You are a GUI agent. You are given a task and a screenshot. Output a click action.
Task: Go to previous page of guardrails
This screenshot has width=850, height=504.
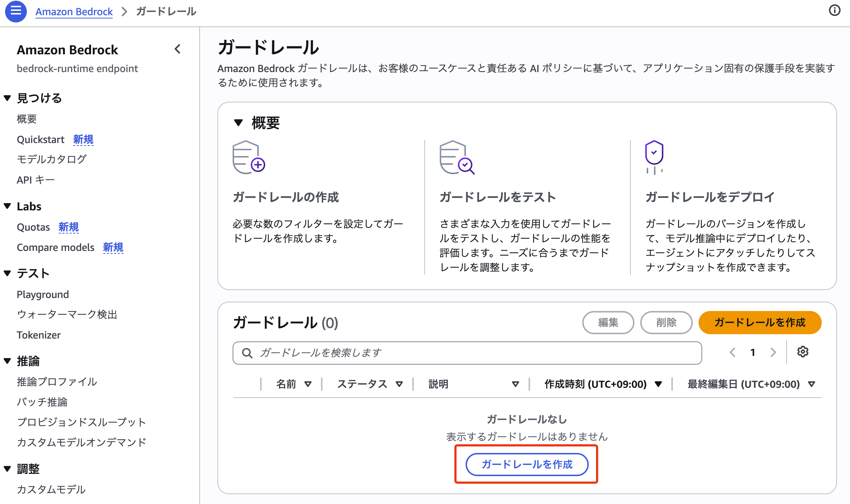(x=733, y=352)
